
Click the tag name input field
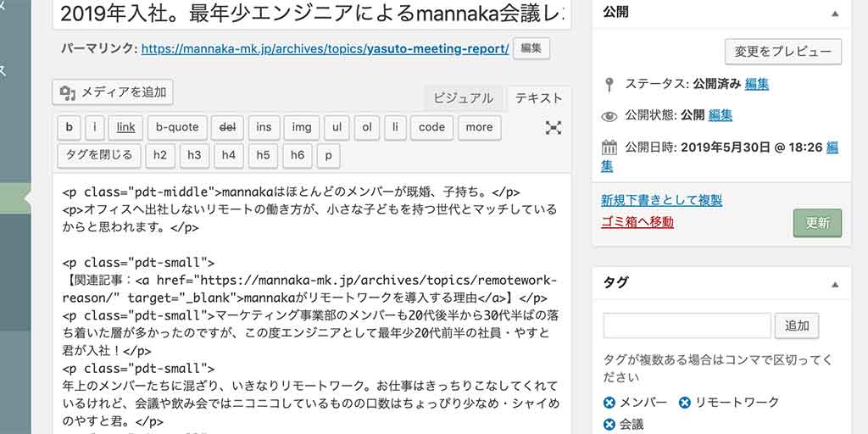687,325
